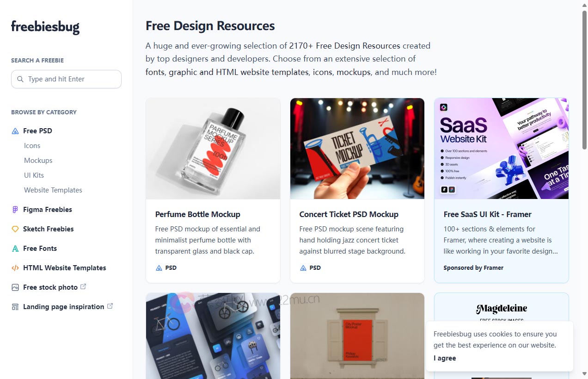Viewport: 588px width, 379px height.
Task: Click the freebiesbug logo
Action: coord(45,27)
